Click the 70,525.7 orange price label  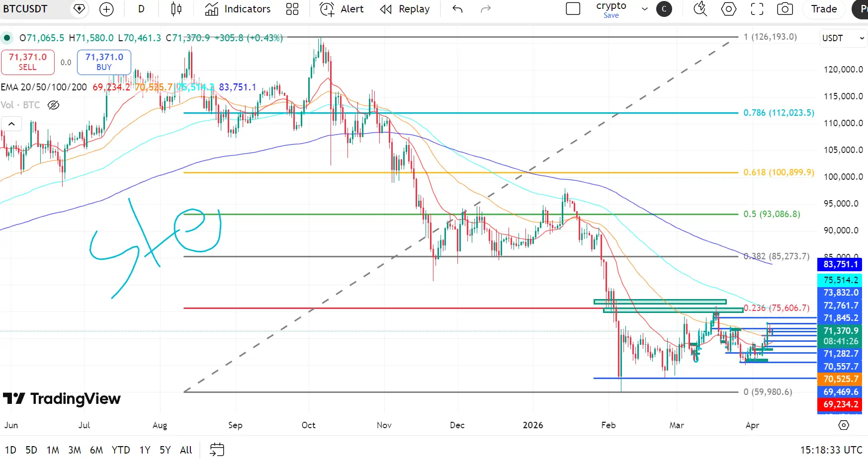pyautogui.click(x=841, y=379)
